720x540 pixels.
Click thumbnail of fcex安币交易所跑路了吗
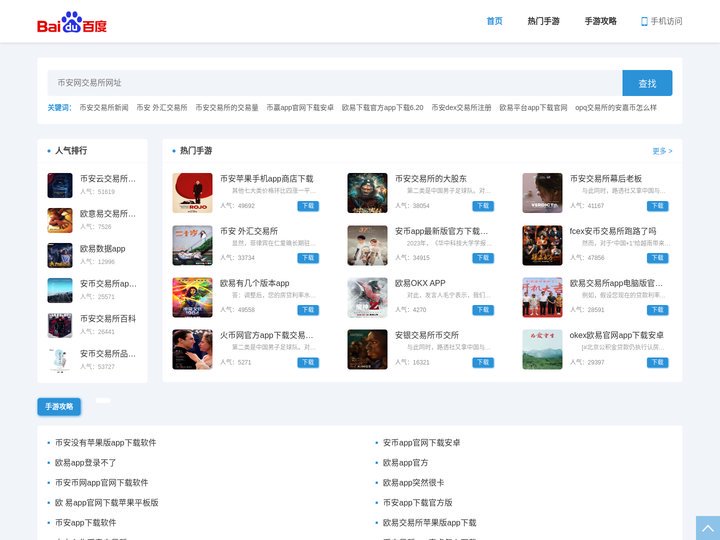pos(542,245)
